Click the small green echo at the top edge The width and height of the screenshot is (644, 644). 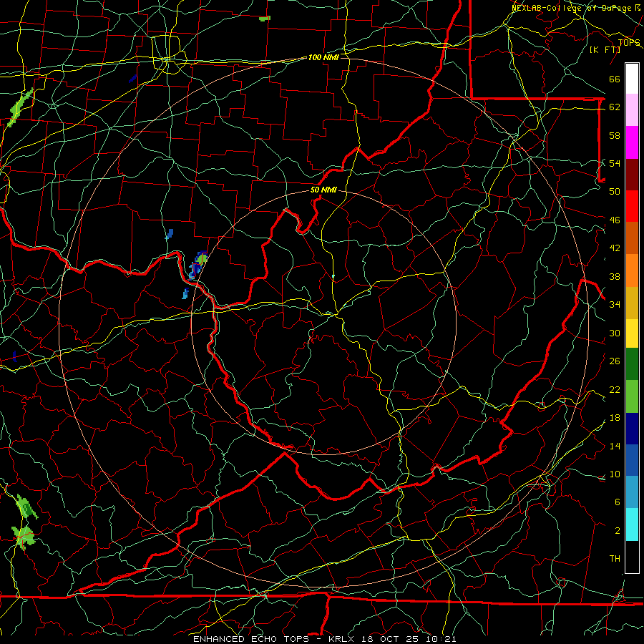coord(265,19)
